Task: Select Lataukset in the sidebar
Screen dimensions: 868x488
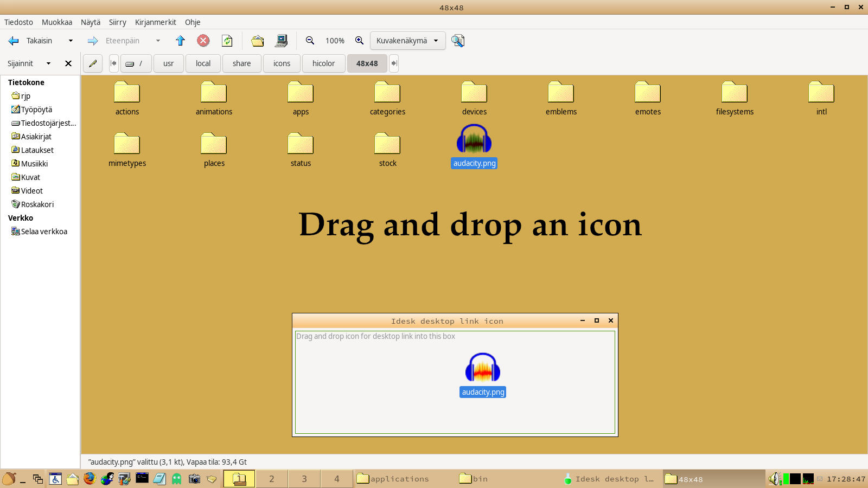Action: (x=37, y=150)
